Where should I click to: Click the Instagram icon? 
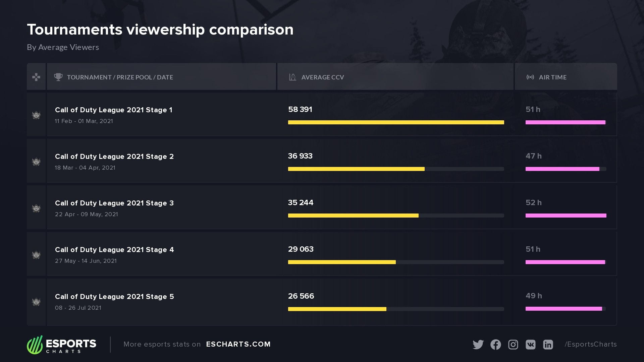click(x=513, y=345)
